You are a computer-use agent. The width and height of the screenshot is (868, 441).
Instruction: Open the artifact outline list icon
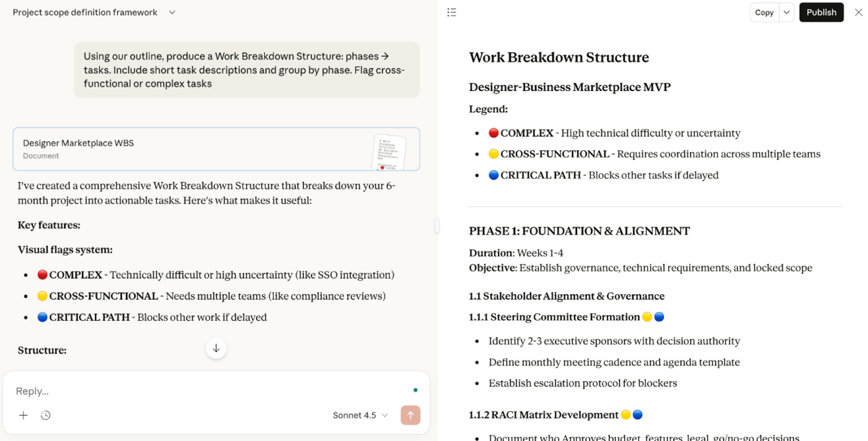[451, 12]
